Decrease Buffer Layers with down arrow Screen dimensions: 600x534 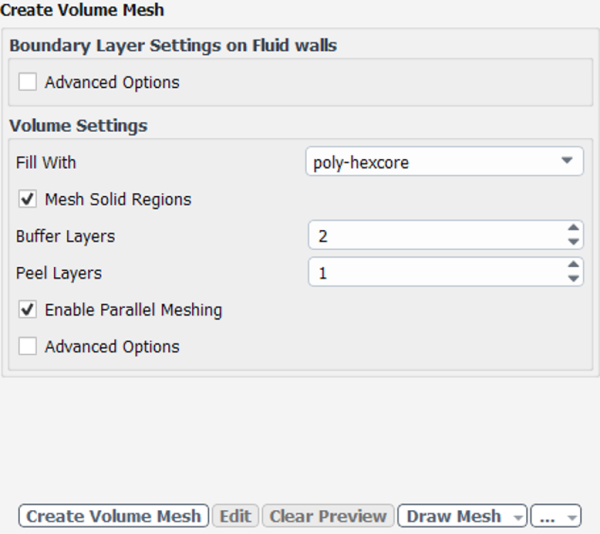click(573, 242)
